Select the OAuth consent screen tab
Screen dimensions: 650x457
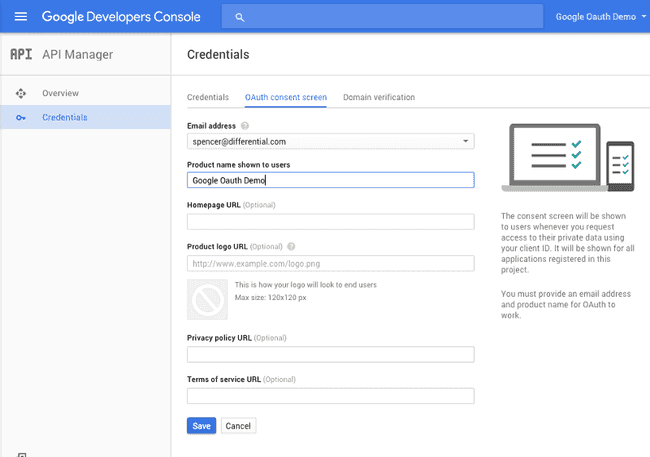tap(286, 97)
